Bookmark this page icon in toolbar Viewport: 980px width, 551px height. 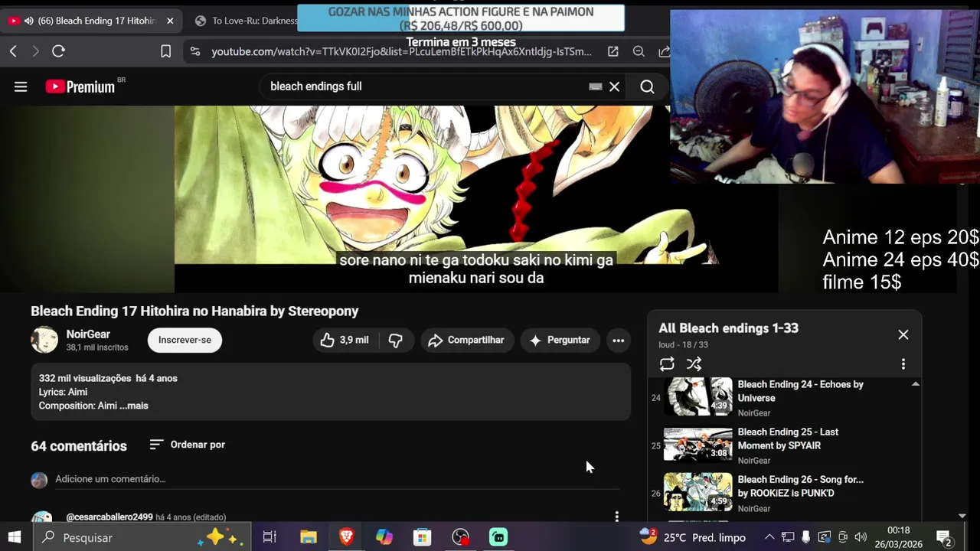[x=165, y=51]
